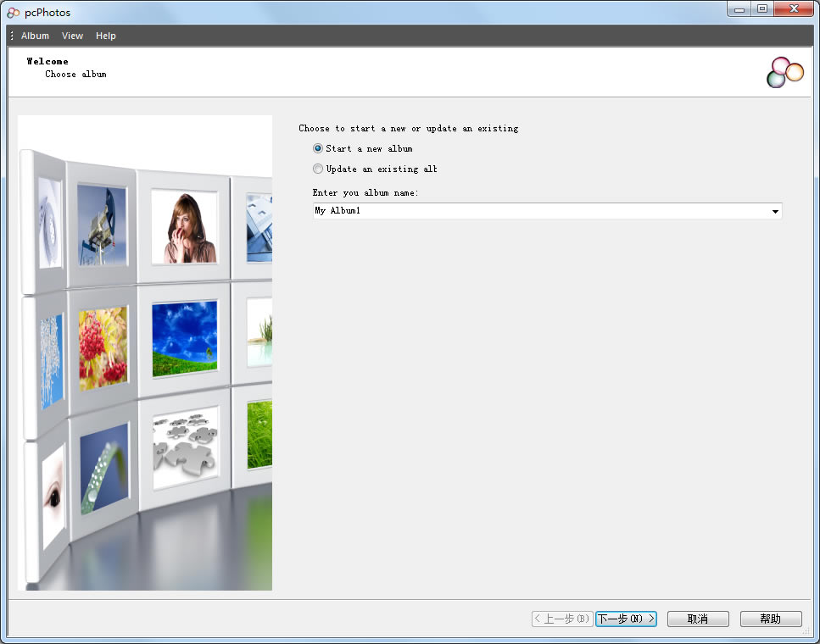This screenshot has width=820, height=644.
Task: Click the water droplet leaf thumbnail
Action: pyautogui.click(x=103, y=475)
